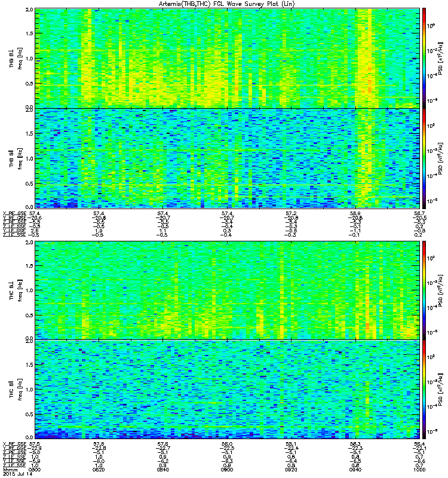Click the '58.1' X_RE_GSE value under THC panels
448x478 pixels.
tap(291, 444)
